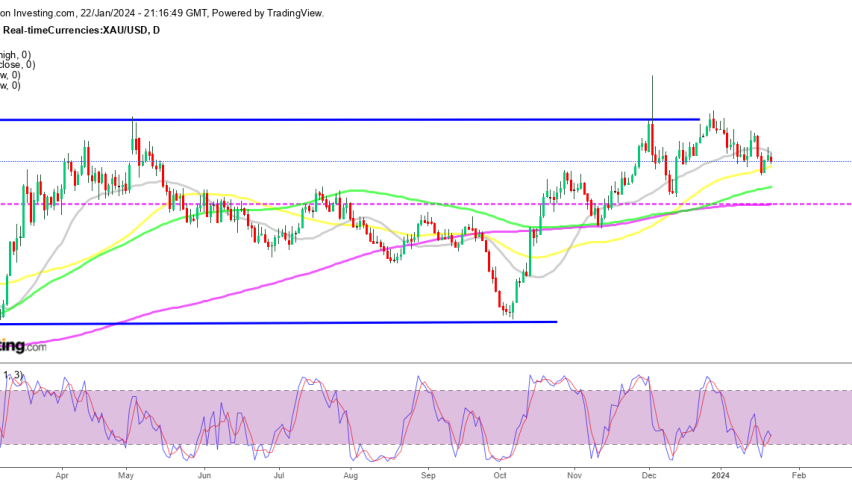Click the Jul label on time axis
This screenshot has width=852, height=485.
click(x=279, y=475)
